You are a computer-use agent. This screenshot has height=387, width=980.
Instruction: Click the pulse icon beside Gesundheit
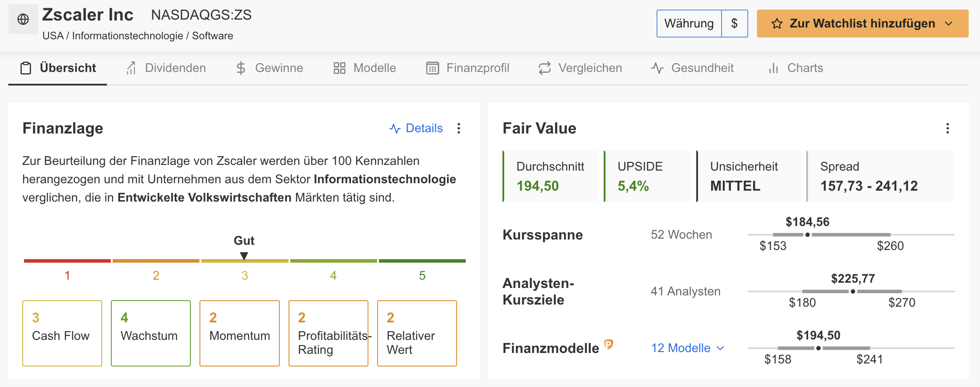click(657, 68)
